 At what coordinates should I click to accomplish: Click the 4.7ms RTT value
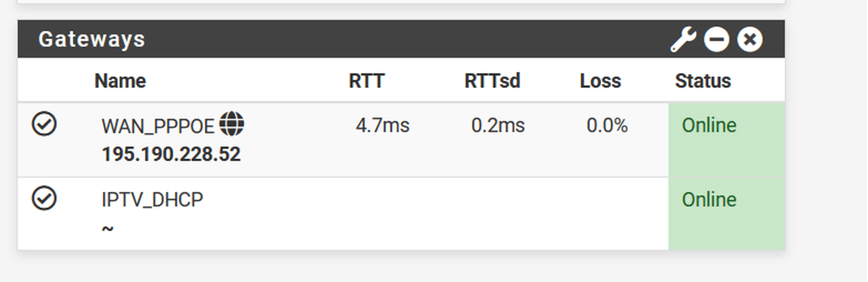(383, 126)
